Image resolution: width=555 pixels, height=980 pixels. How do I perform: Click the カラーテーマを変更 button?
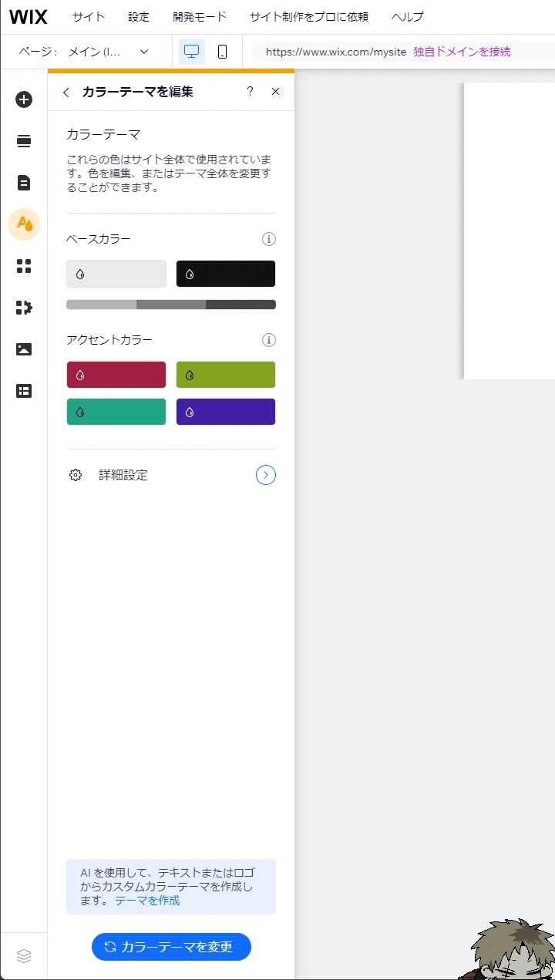171,947
